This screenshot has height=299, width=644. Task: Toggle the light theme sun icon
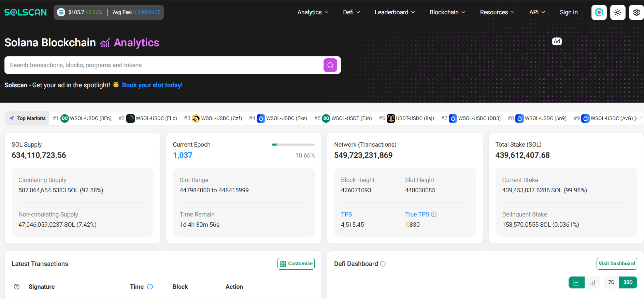[618, 12]
